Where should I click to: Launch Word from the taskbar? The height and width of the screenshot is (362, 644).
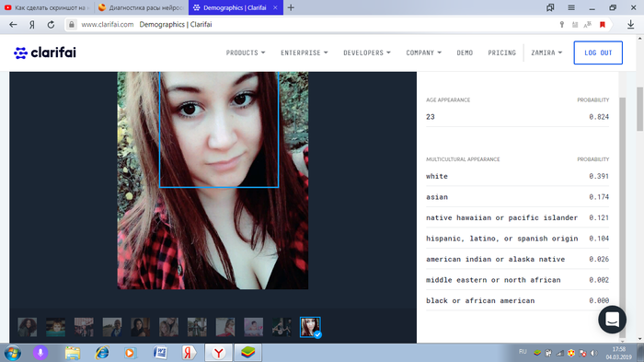160,353
